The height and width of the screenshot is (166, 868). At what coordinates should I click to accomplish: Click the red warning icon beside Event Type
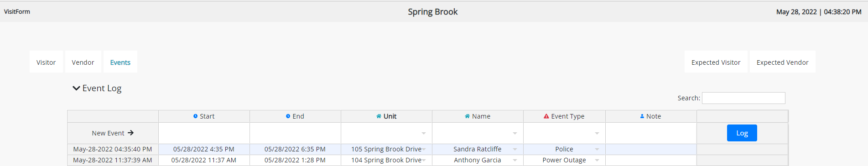tap(546, 116)
